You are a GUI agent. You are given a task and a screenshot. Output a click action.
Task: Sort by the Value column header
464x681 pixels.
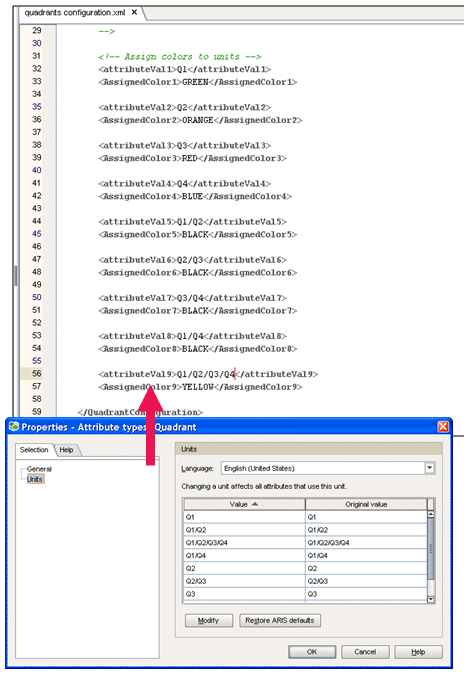[x=244, y=504]
